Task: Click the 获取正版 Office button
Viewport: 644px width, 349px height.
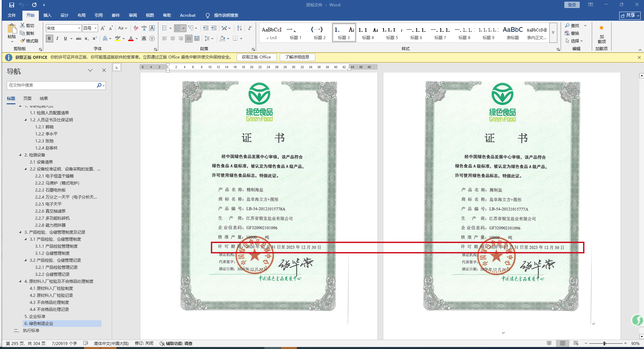Action: [x=256, y=57]
